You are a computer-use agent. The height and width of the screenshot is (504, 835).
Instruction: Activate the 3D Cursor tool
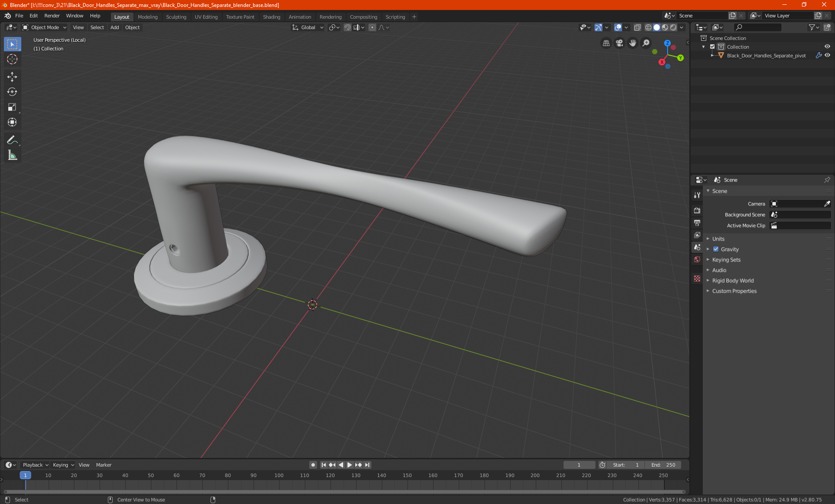(12, 59)
